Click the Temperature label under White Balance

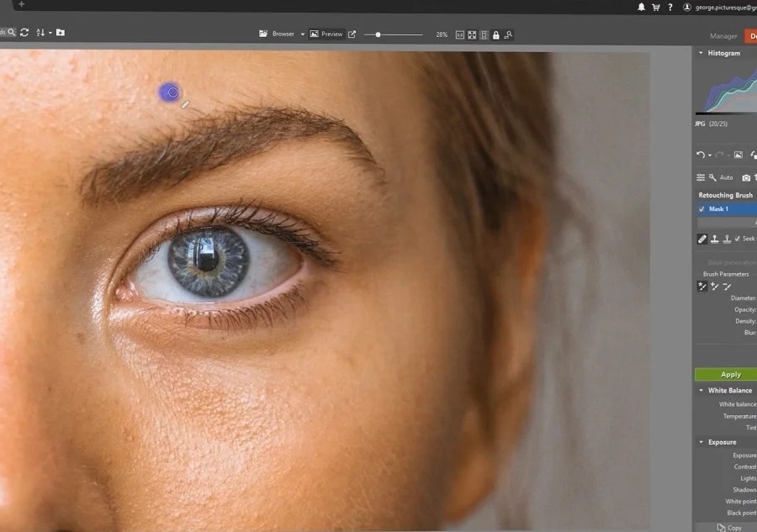coord(739,416)
